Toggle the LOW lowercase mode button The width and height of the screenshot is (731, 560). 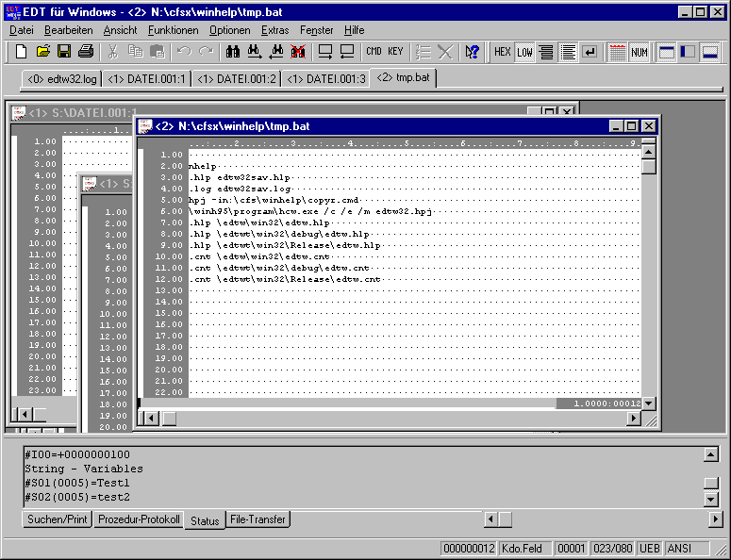[524, 52]
